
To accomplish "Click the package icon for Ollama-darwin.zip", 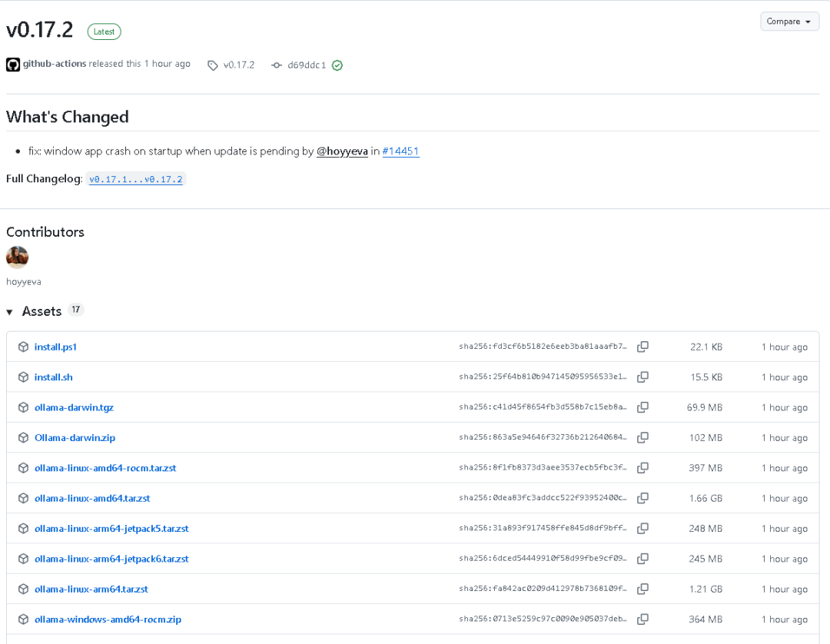I will 23,437.
